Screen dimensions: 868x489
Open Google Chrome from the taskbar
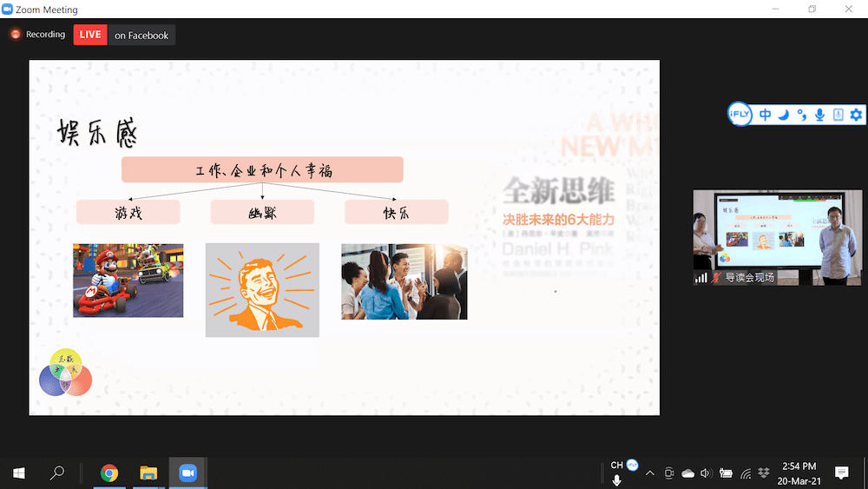tap(109, 472)
